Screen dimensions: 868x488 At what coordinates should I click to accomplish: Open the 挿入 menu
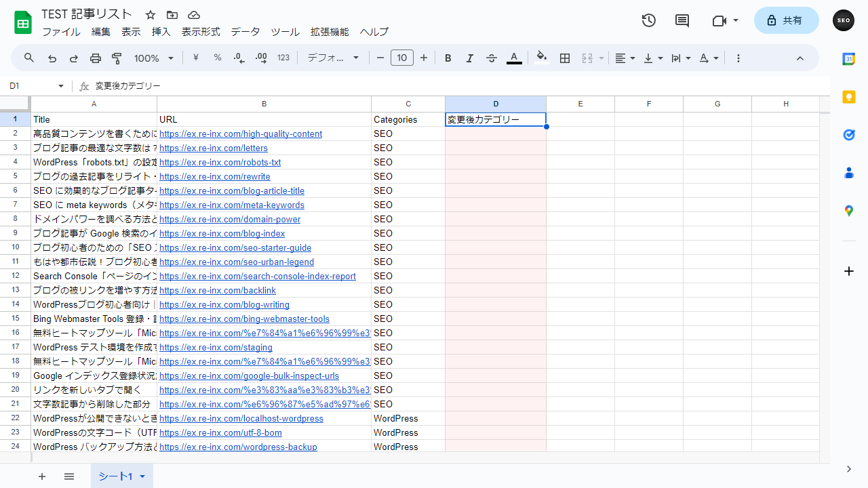pyautogui.click(x=161, y=32)
